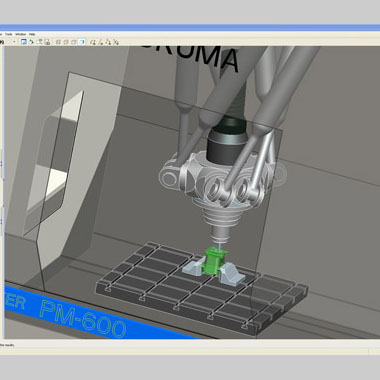Click the second gray view-mode toolbar icon
380x380 pixels.
[66, 42]
